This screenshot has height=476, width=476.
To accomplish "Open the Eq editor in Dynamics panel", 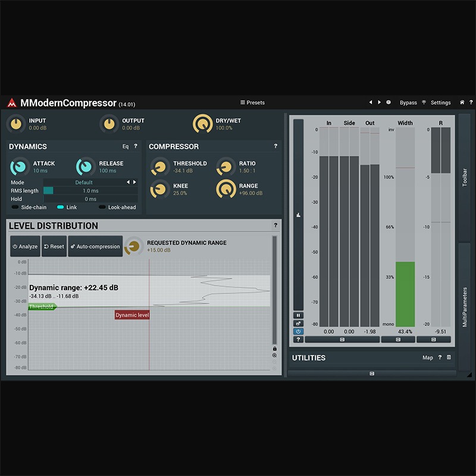I will click(x=126, y=146).
